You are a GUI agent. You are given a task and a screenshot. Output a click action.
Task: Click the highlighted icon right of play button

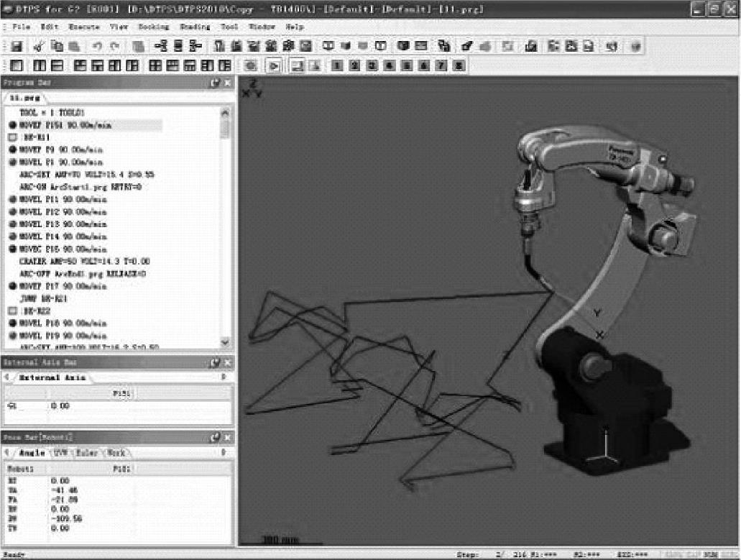click(297, 66)
